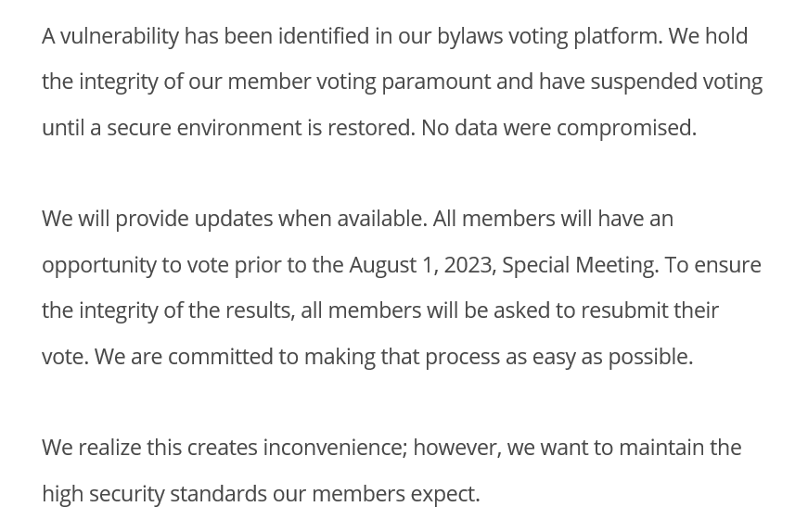The width and height of the screenshot is (808, 532).
Task: Click the word "paramount" in first paragraph
Action: click(435, 82)
